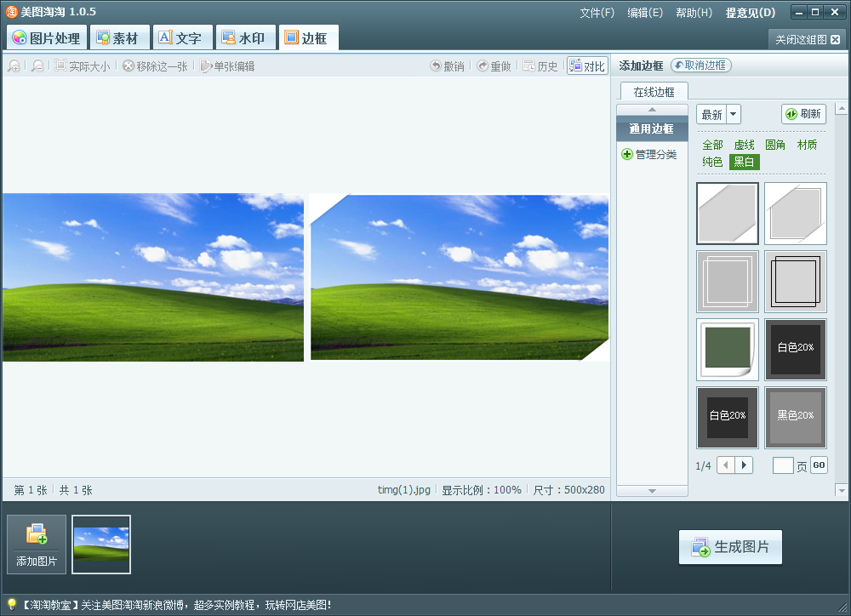Image resolution: width=851 pixels, height=616 pixels.
Task: Toggle the 对比 compare view
Action: pyautogui.click(x=587, y=66)
